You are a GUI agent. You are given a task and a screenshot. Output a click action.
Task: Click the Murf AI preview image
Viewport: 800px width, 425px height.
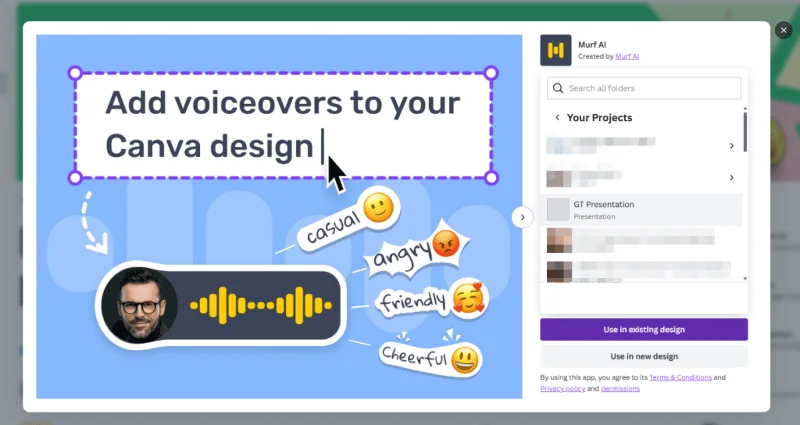pyautogui.click(x=279, y=216)
